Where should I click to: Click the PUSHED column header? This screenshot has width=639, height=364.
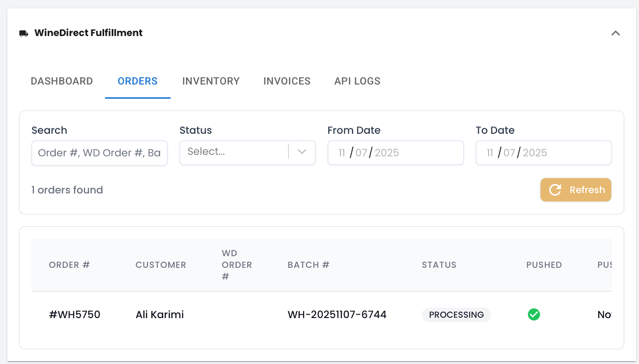(544, 265)
